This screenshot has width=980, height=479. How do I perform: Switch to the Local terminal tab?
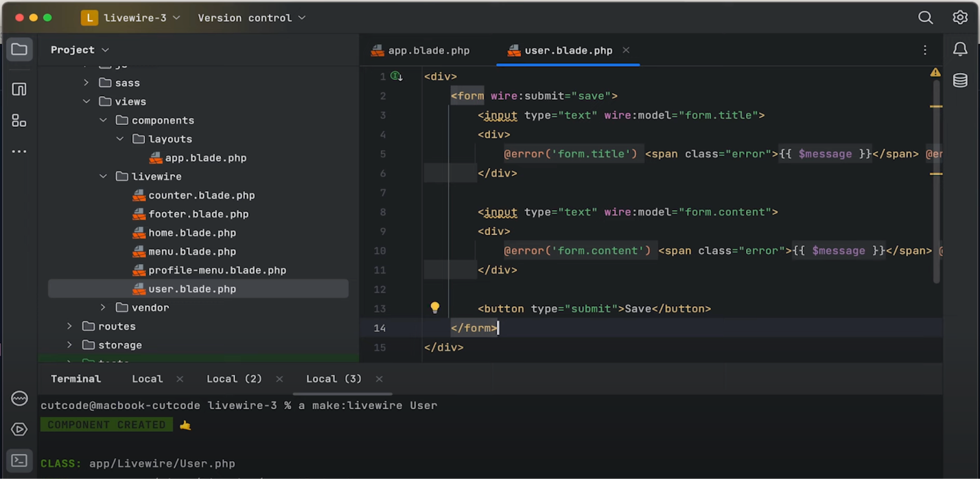148,379
